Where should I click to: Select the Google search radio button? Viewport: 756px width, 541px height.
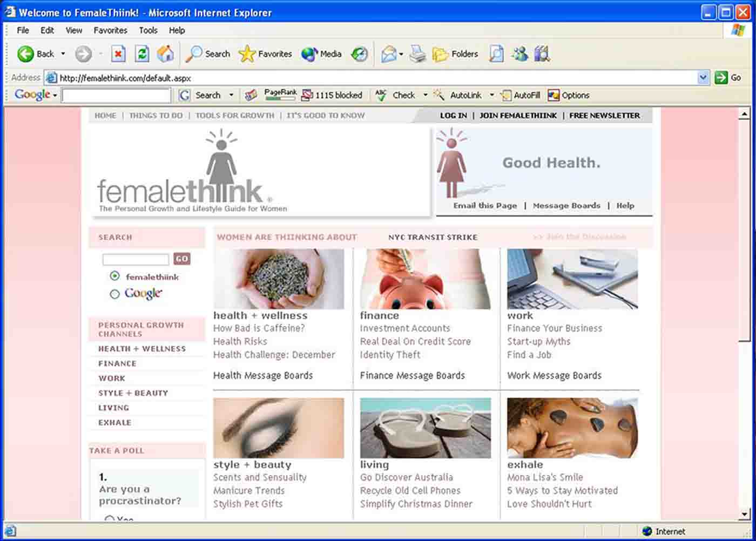coord(114,294)
